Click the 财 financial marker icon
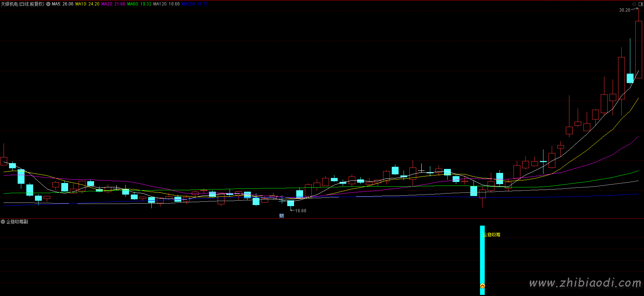This screenshot has width=644, height=296. [281, 216]
